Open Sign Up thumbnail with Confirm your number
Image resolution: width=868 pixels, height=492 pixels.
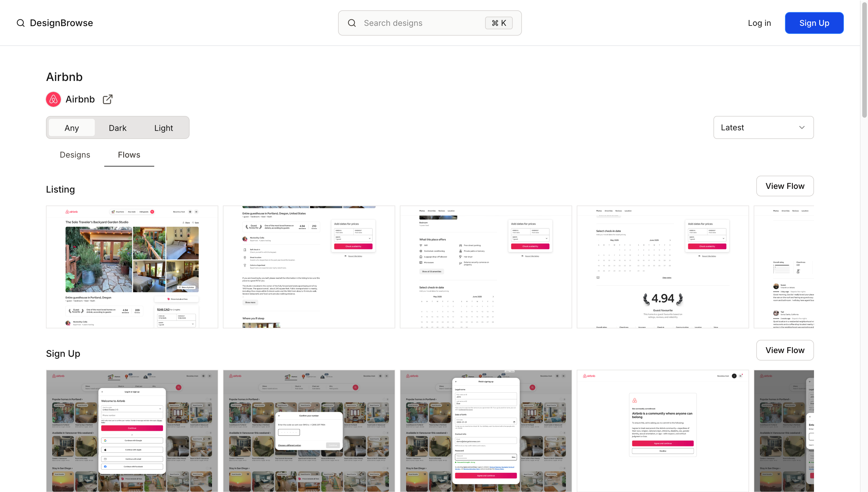tap(309, 431)
